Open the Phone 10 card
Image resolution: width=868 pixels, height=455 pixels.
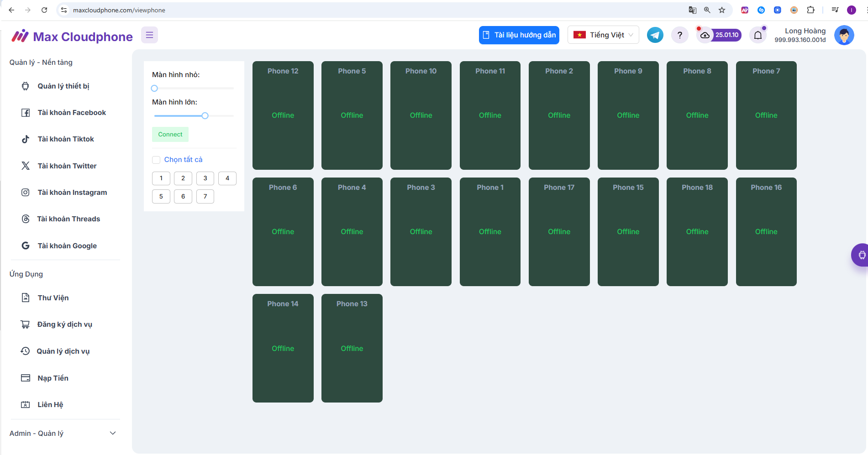421,115
